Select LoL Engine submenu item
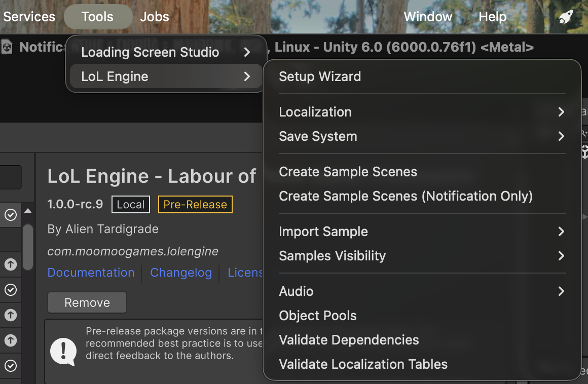 (166, 76)
